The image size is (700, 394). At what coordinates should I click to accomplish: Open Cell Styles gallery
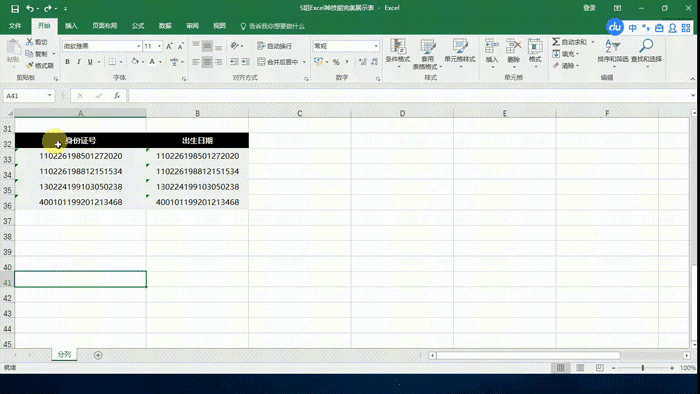coord(459,53)
